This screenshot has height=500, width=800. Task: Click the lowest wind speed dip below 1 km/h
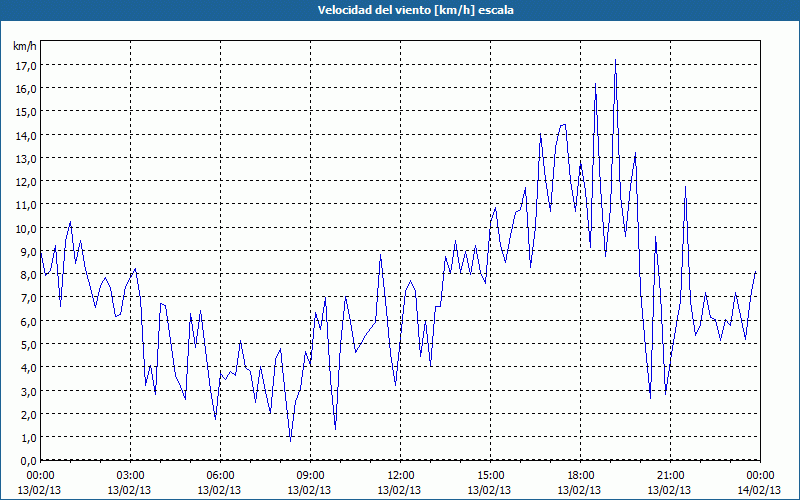(291, 440)
